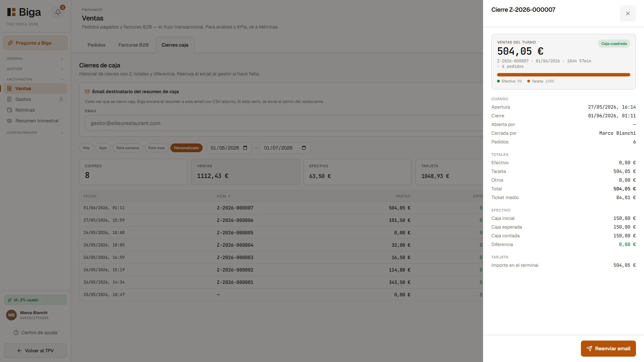
Task: Click Volver al TPV button
Action: [35, 351]
